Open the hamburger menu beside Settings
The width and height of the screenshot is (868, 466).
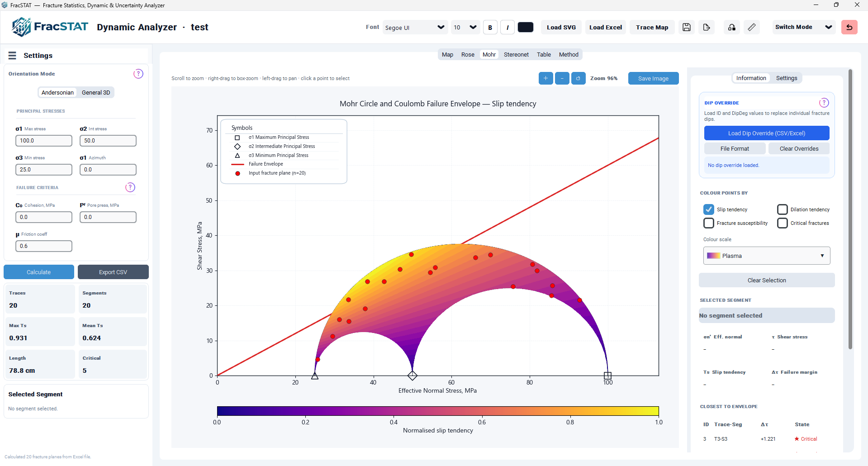(12, 55)
